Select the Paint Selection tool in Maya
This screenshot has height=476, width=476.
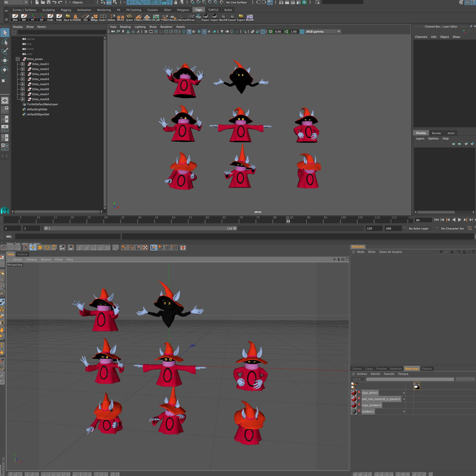coord(5,51)
